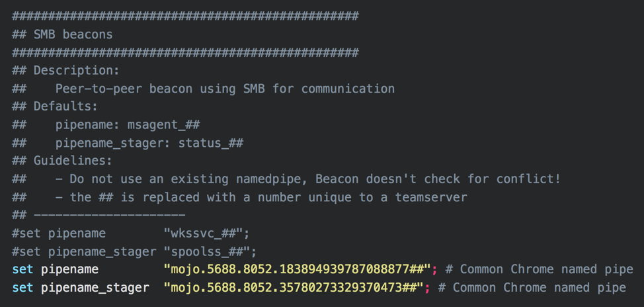Place cursor on the "Guidelines:" comment
Screen dimensions: 644x307
(73, 161)
